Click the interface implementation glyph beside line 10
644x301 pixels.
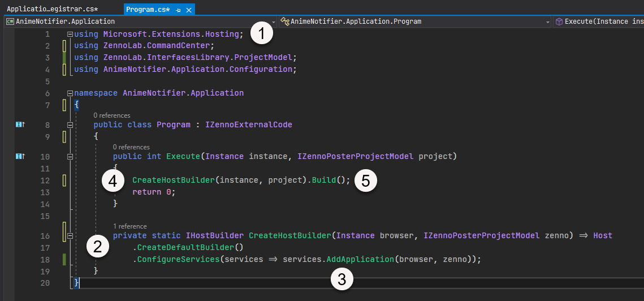point(19,156)
